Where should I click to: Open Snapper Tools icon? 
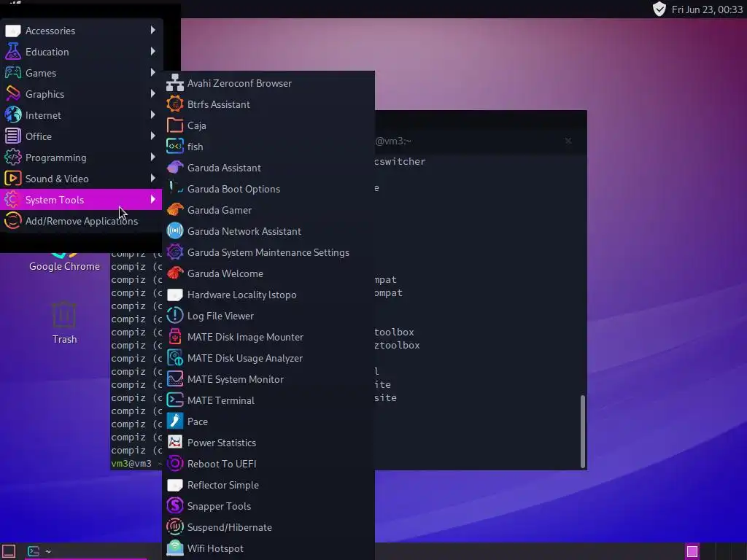point(175,506)
